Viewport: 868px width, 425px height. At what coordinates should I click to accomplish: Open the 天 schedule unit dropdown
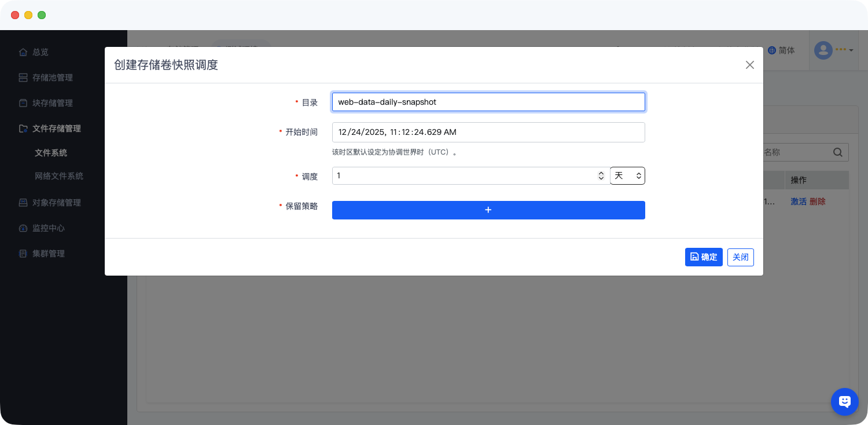(x=627, y=175)
